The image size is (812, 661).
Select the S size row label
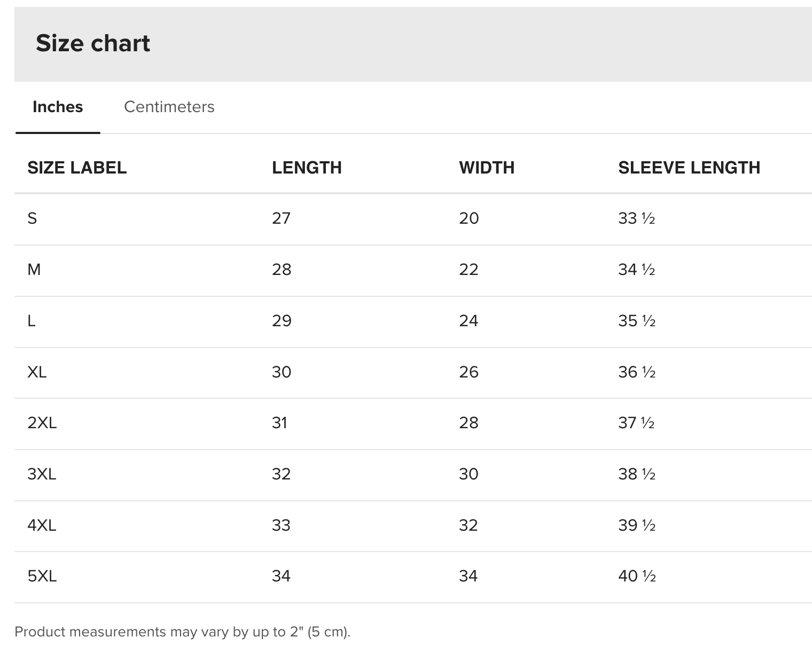pyautogui.click(x=32, y=218)
